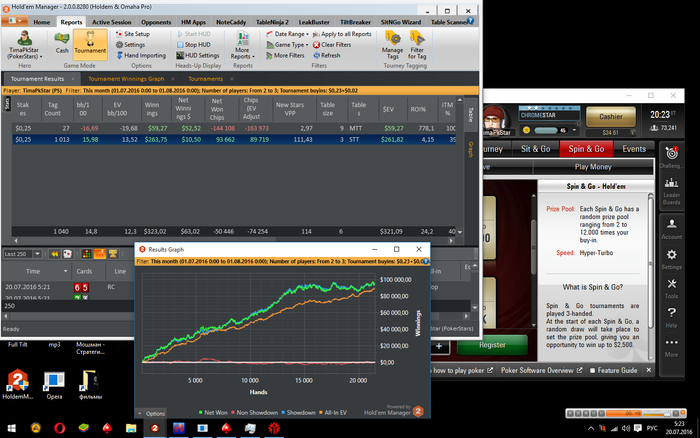Open Events tab in PokerStars
Image resolution: width=700 pixels, height=438 pixels.
(634, 149)
